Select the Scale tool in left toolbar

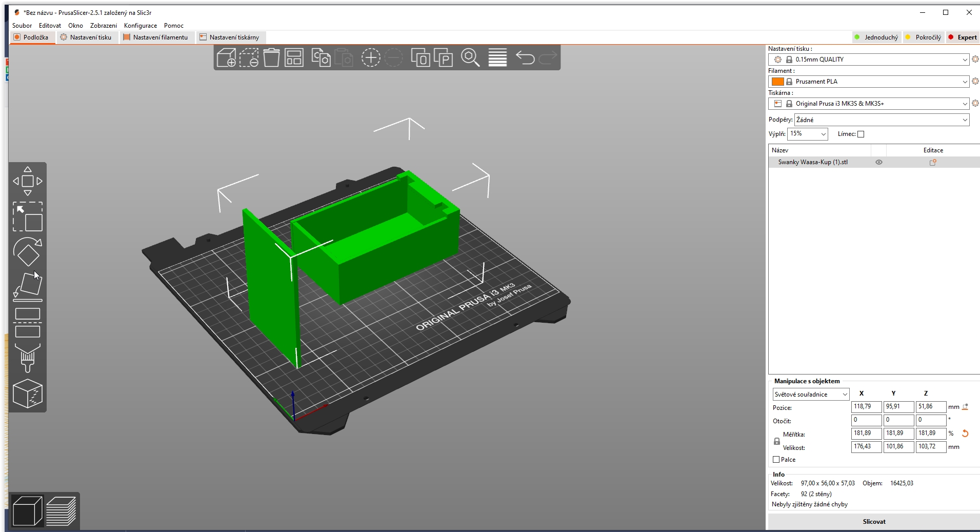point(28,216)
